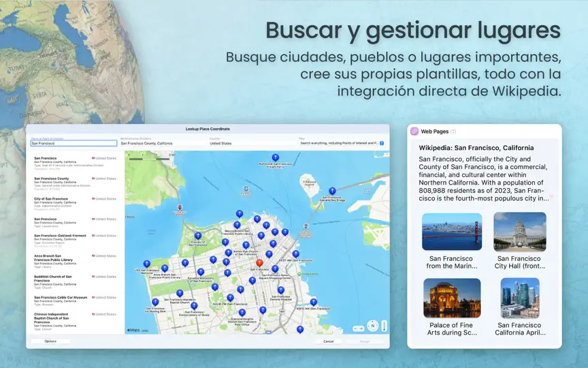588x368 pixels.
Task: Select the San Francisco County result row
Action: click(x=75, y=184)
